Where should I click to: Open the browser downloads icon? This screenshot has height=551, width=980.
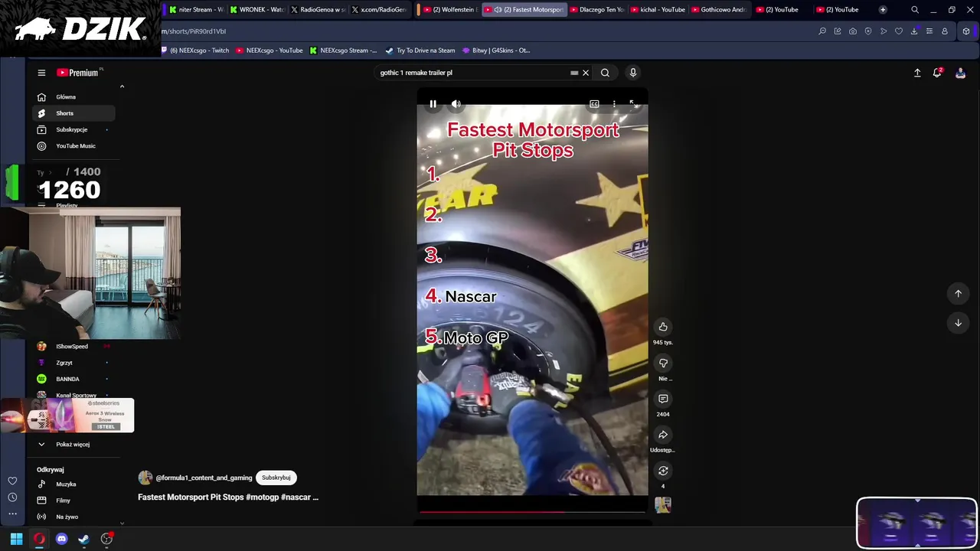pyautogui.click(x=914, y=31)
